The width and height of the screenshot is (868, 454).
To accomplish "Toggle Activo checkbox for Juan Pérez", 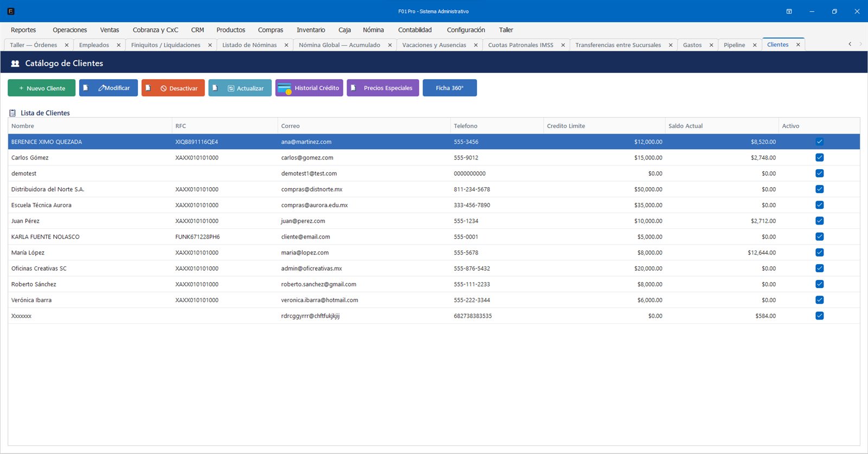I will (819, 221).
